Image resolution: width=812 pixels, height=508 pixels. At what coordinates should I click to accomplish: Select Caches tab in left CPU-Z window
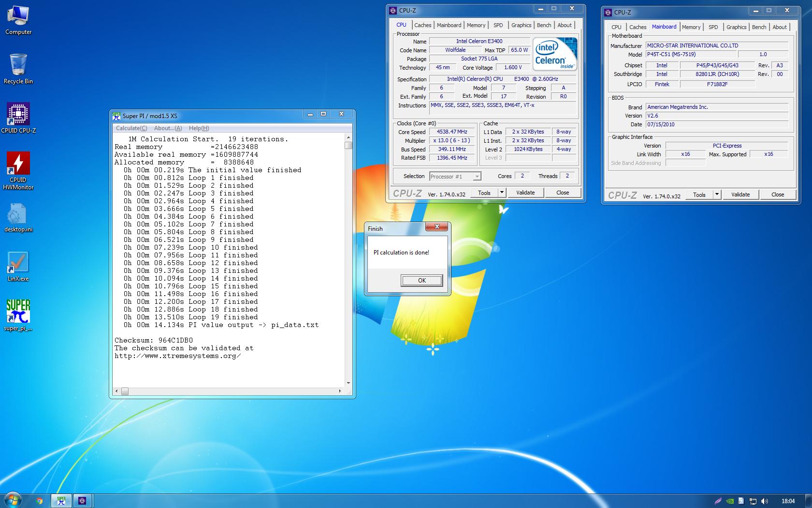coord(422,25)
